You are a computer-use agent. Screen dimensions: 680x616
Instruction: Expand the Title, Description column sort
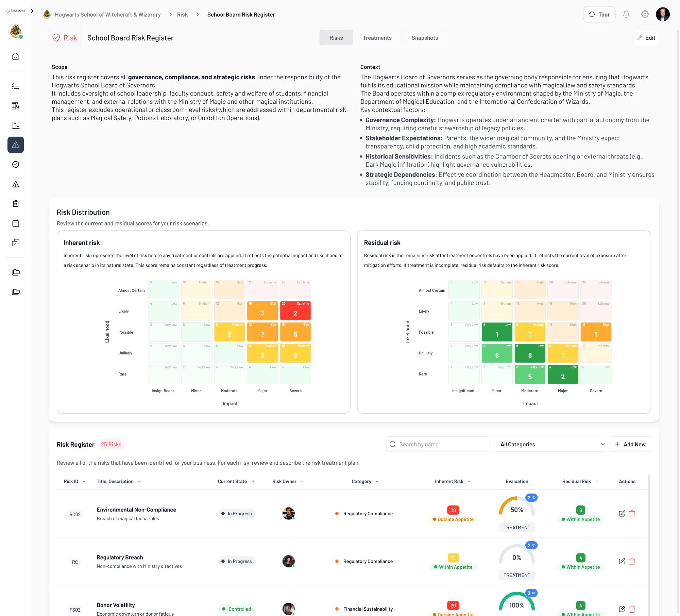(139, 481)
